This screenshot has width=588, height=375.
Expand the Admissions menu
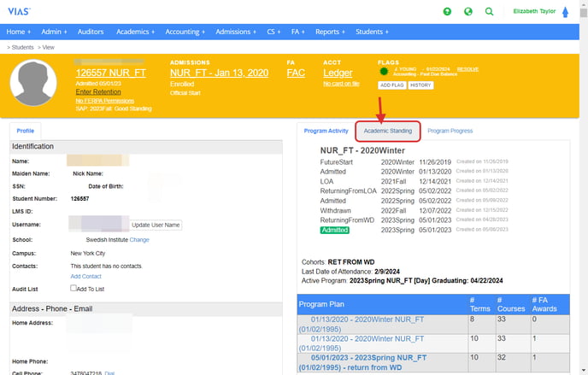[236, 32]
